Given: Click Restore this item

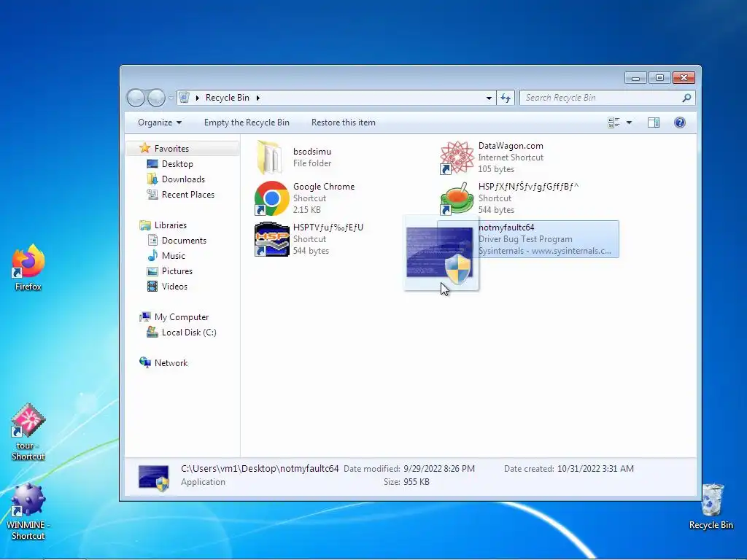Looking at the screenshot, I should click(x=344, y=122).
